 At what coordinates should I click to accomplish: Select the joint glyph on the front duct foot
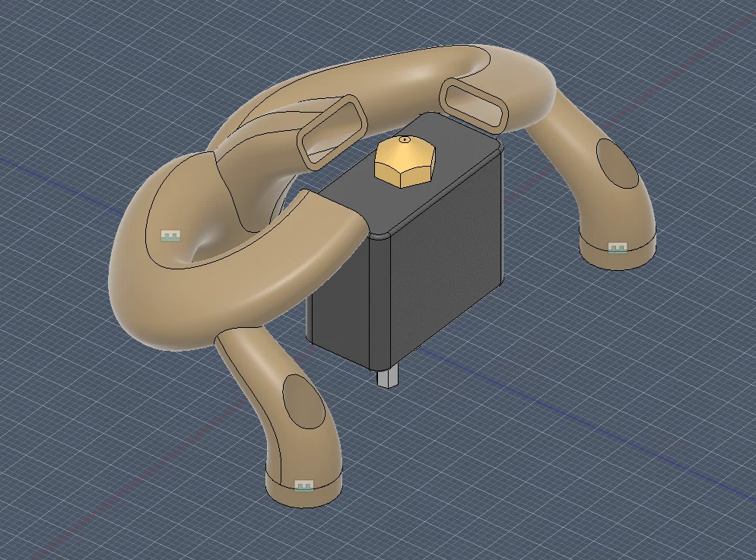(x=303, y=485)
